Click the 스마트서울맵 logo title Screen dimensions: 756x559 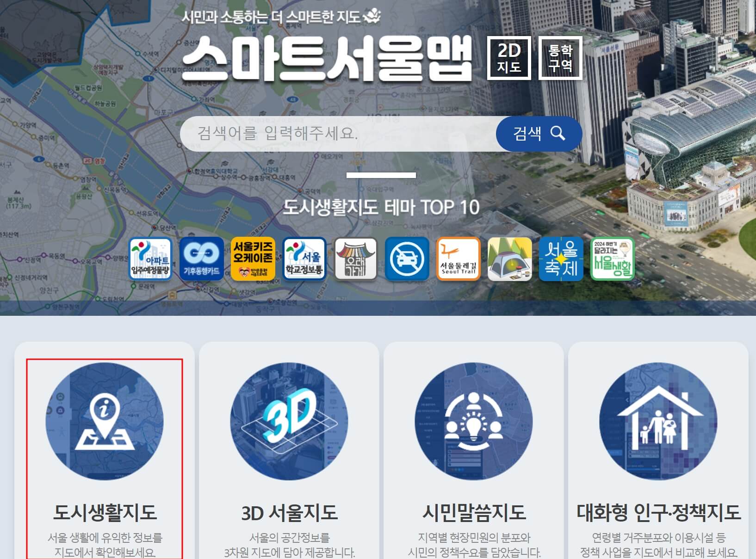(x=327, y=58)
